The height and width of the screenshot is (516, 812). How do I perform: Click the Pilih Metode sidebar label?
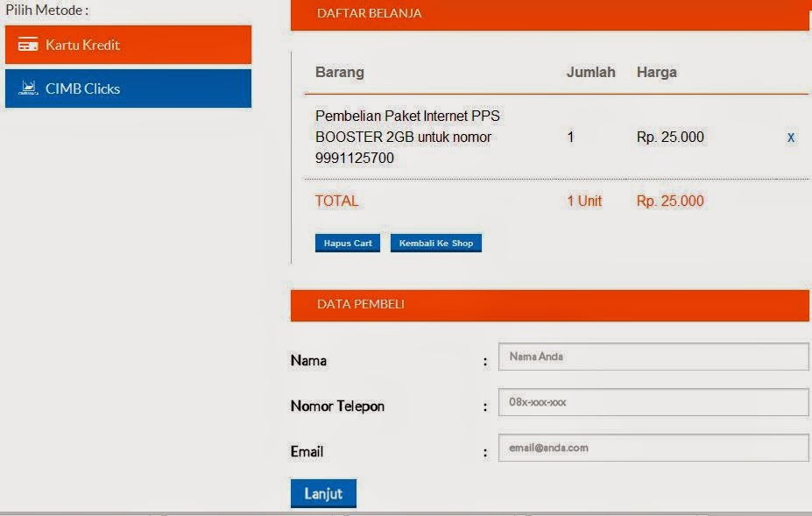[48, 10]
